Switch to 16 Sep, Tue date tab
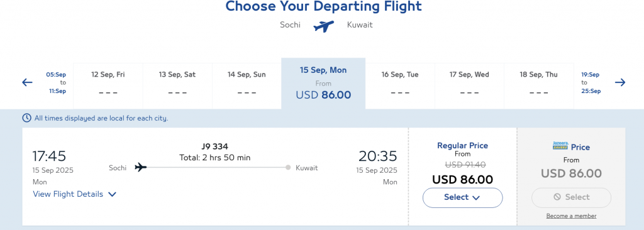The width and height of the screenshot is (644, 230). click(x=400, y=86)
